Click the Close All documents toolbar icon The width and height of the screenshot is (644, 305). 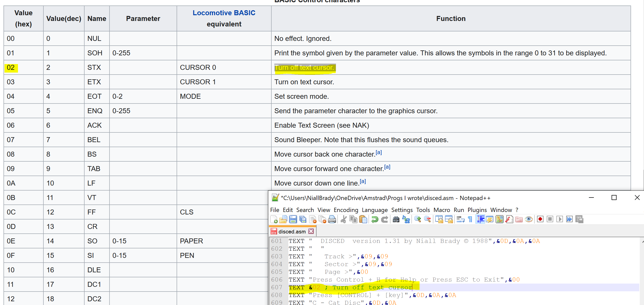tap(322, 219)
